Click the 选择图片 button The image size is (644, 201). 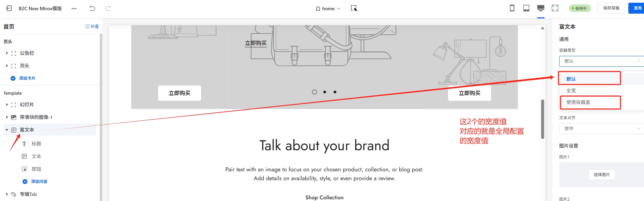[x=601, y=174]
